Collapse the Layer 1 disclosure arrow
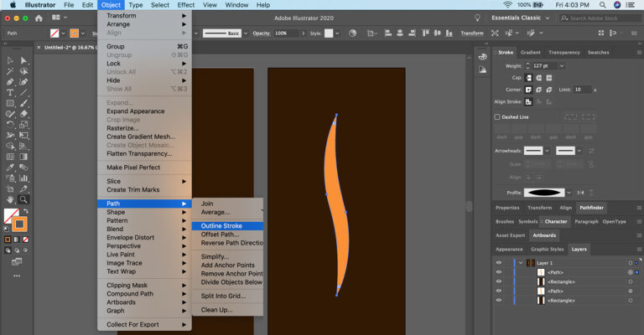The image size is (644, 335). (521, 263)
